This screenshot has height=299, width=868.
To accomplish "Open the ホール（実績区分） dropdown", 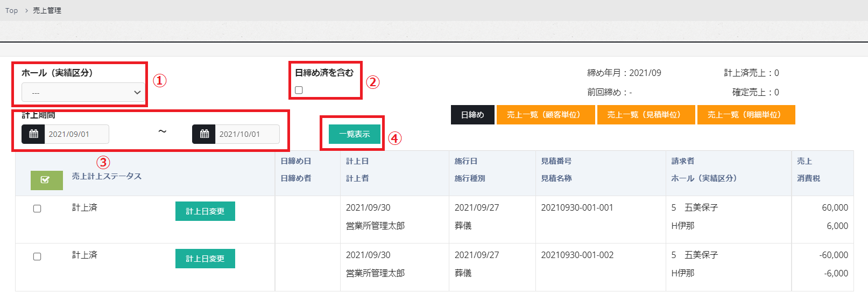I will (x=83, y=93).
